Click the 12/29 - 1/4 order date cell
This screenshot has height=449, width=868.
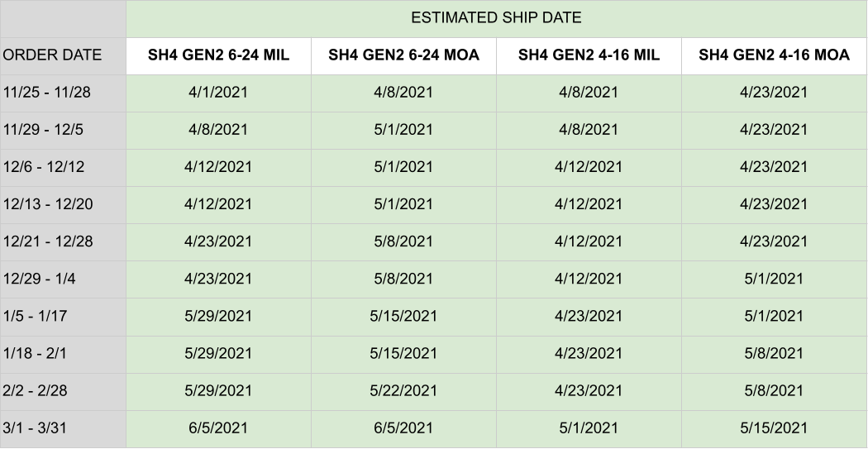pyautogui.click(x=63, y=279)
